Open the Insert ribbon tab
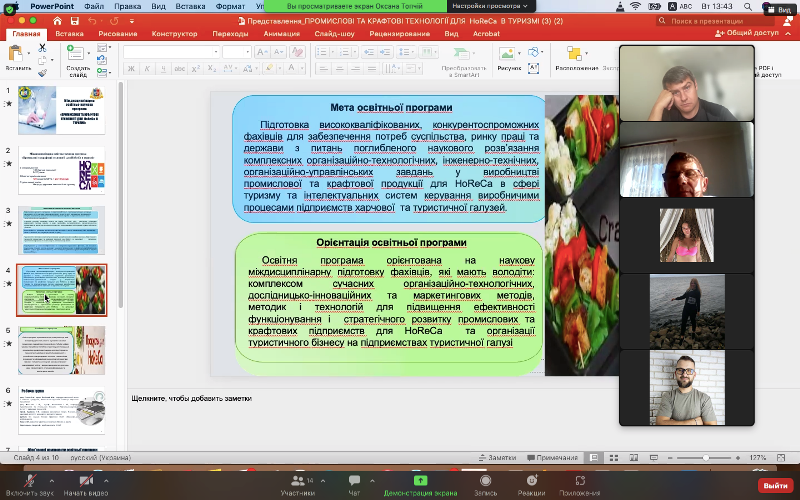 pyautogui.click(x=69, y=33)
